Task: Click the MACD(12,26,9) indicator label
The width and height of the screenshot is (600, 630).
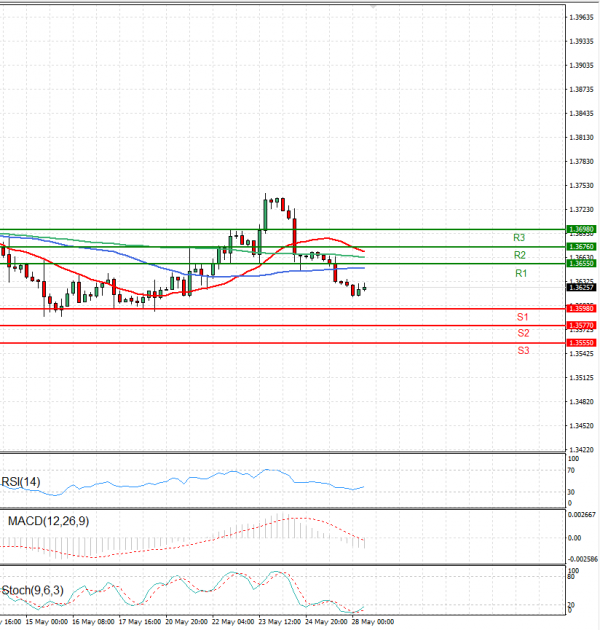Action: pyautogui.click(x=49, y=521)
